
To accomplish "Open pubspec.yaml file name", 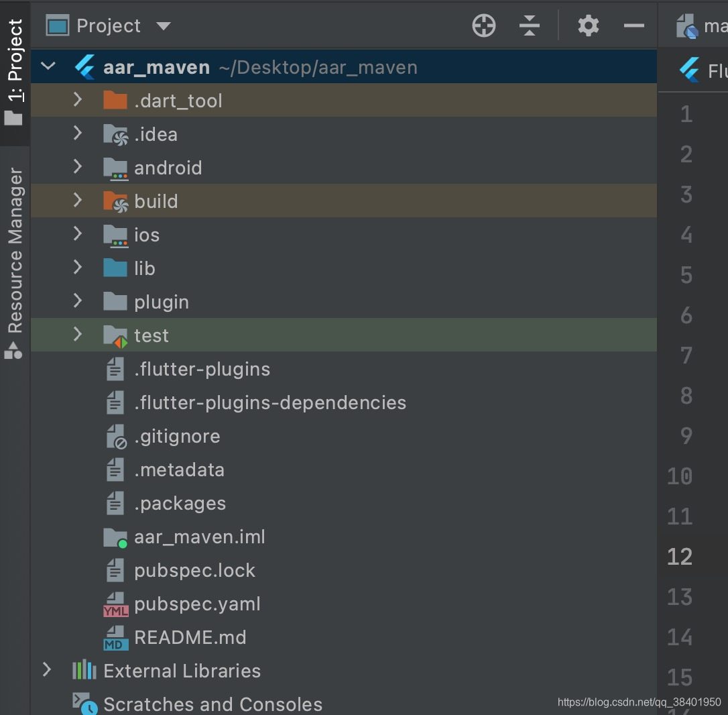I will [197, 604].
